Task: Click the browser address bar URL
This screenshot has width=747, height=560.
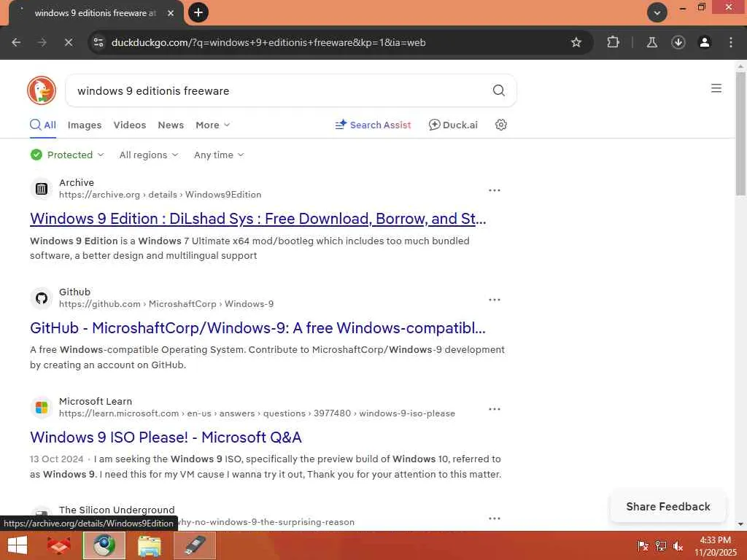Action: click(268, 42)
